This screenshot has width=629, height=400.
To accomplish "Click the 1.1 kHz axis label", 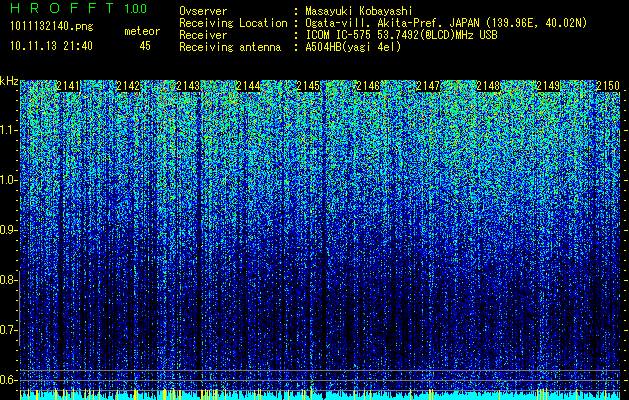I will pyautogui.click(x=8, y=130).
